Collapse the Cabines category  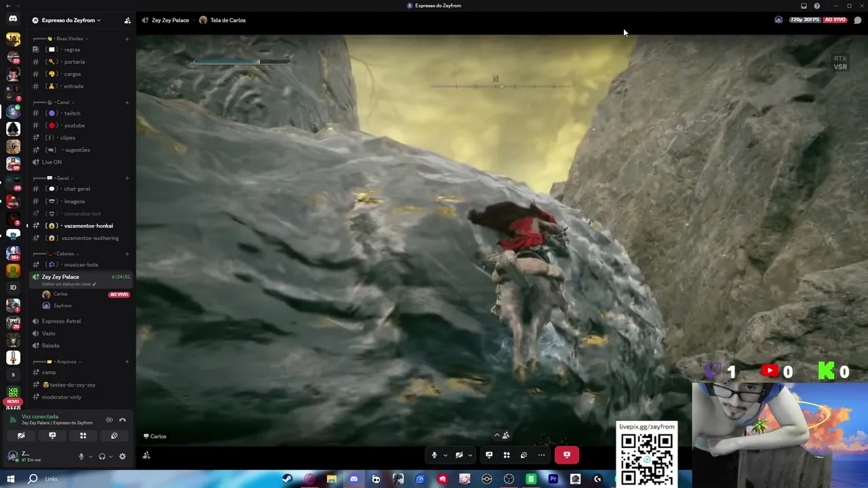point(65,254)
